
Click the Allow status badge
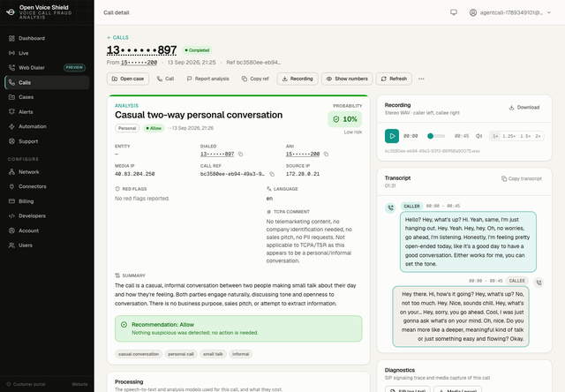(154, 128)
